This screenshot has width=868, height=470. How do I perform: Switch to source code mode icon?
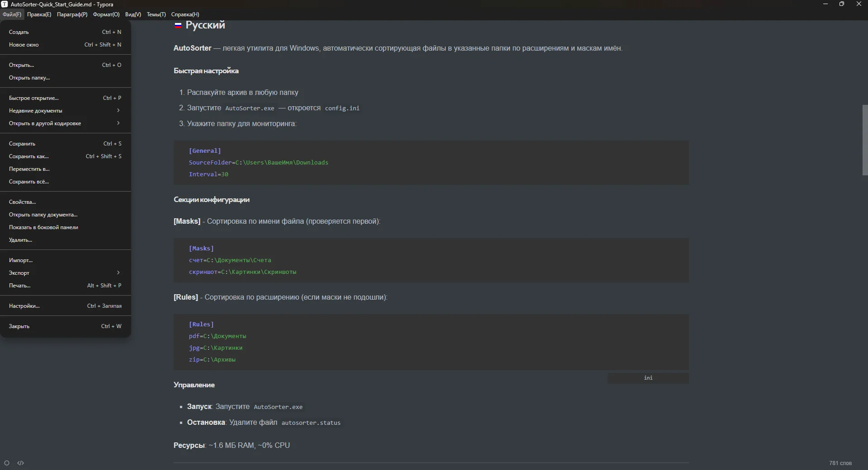click(21, 463)
